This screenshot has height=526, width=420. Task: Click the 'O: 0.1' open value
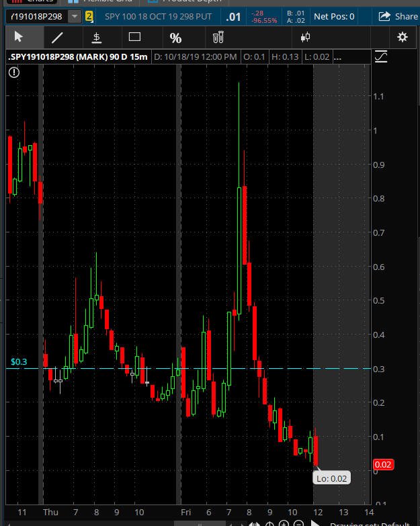254,57
